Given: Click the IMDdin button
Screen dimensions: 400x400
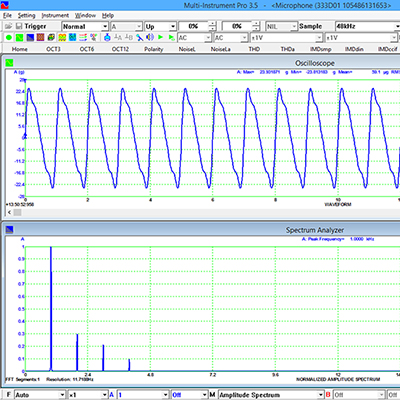Looking at the screenshot, I should [x=354, y=49].
